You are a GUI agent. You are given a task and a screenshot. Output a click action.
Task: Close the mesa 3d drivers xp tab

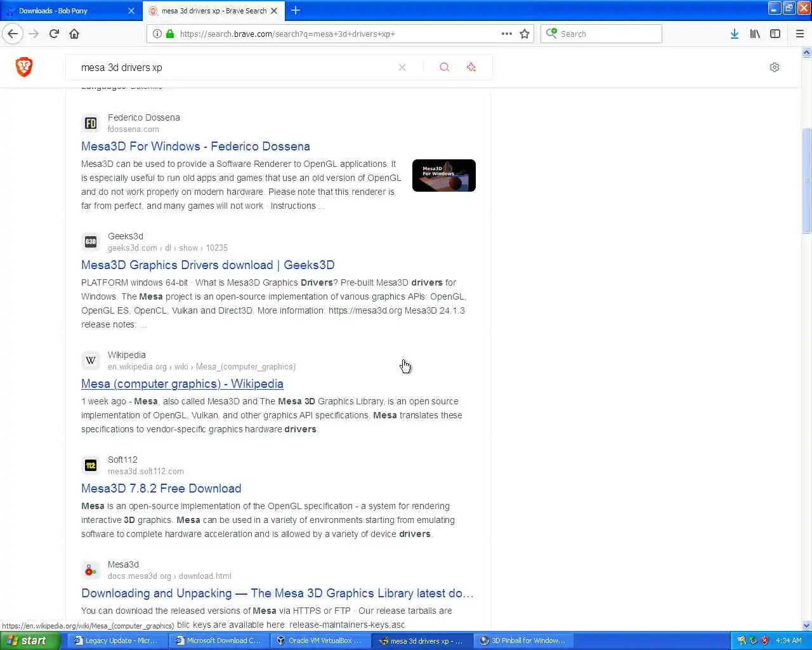point(274,11)
